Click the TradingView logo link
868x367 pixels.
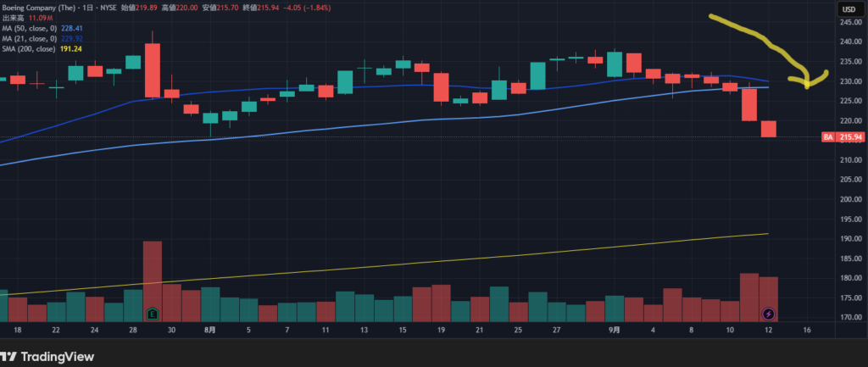click(47, 357)
